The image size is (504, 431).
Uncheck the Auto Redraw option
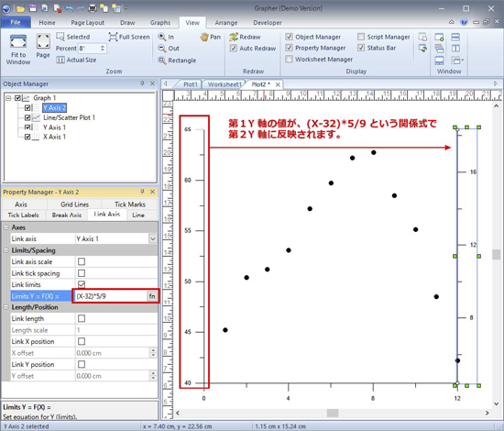pos(234,49)
